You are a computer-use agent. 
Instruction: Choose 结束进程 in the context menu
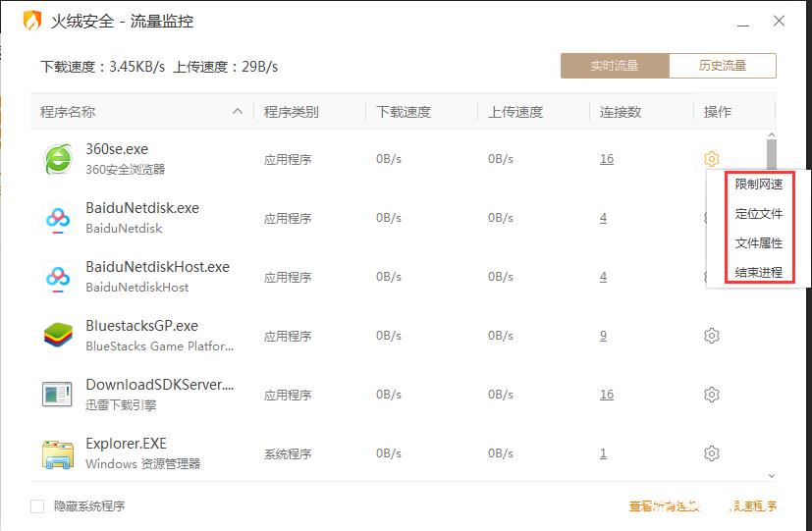pyautogui.click(x=759, y=273)
